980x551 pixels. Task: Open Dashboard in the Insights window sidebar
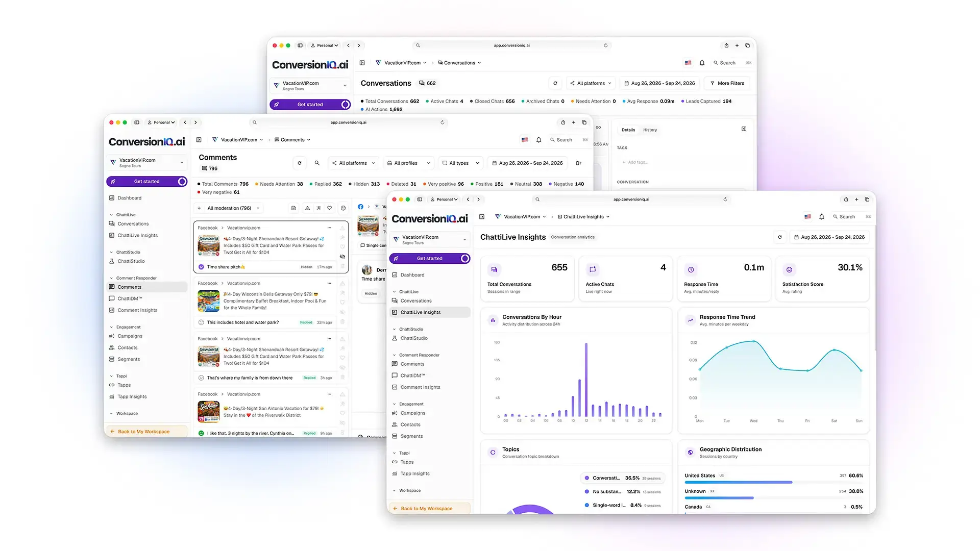coord(412,275)
